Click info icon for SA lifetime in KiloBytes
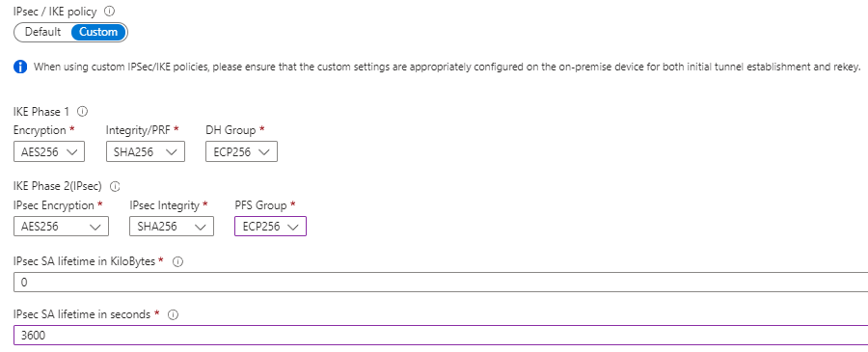 tap(177, 261)
